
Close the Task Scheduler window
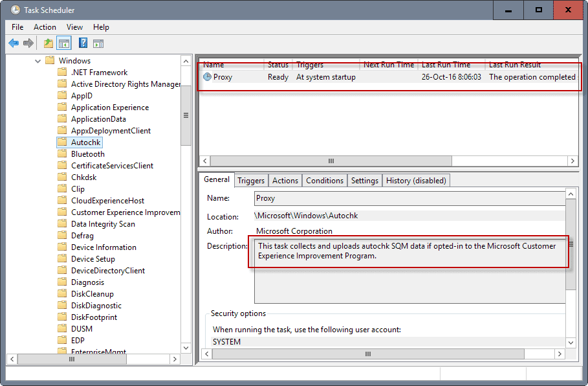(x=568, y=10)
